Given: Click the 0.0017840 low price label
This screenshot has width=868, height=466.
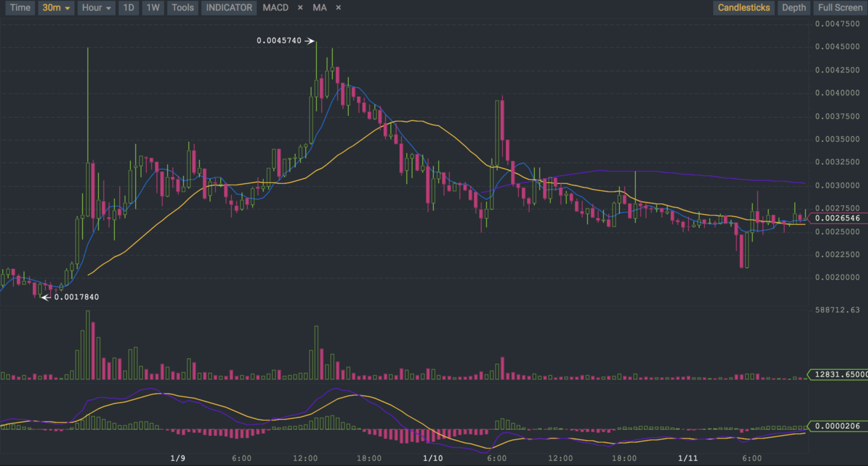Looking at the screenshot, I should (76, 297).
